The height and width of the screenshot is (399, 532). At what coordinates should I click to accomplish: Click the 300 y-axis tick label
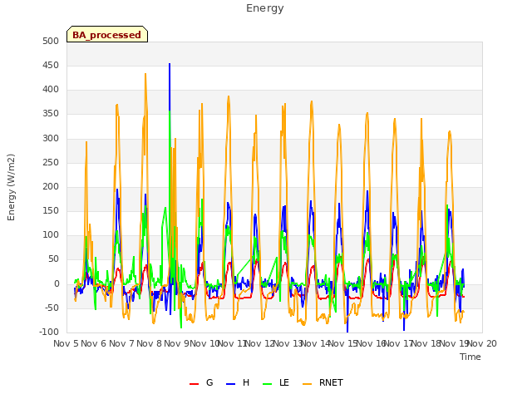click(x=51, y=138)
